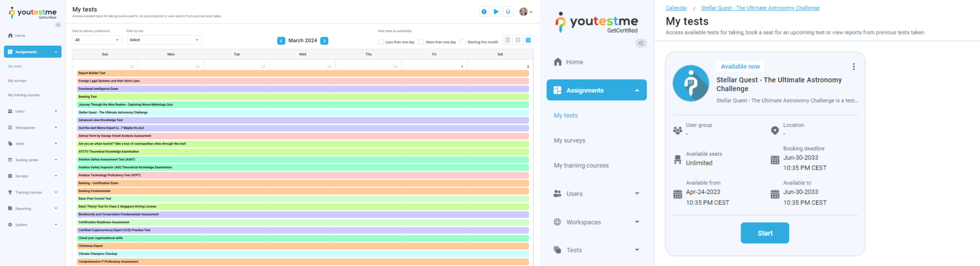Image resolution: width=980 pixels, height=266 pixels.
Task: Click the Training courses trophy icon in sidebar
Action: 10,192
